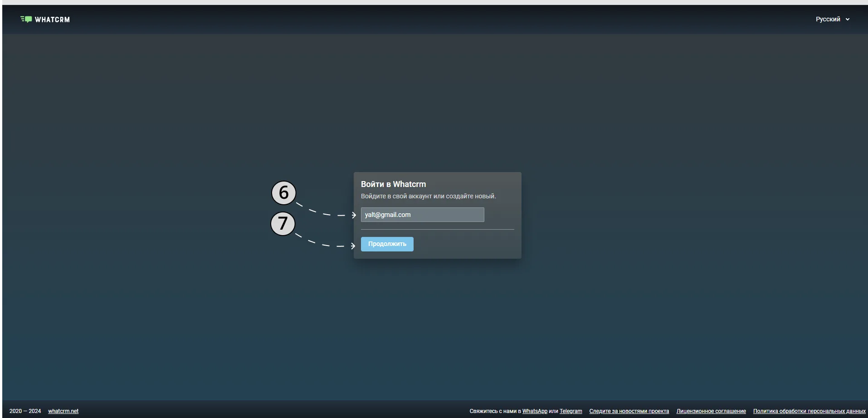Viewport: 868px width, 418px height.
Task: Open the Лицензионное соглашение link
Action: pos(711,411)
